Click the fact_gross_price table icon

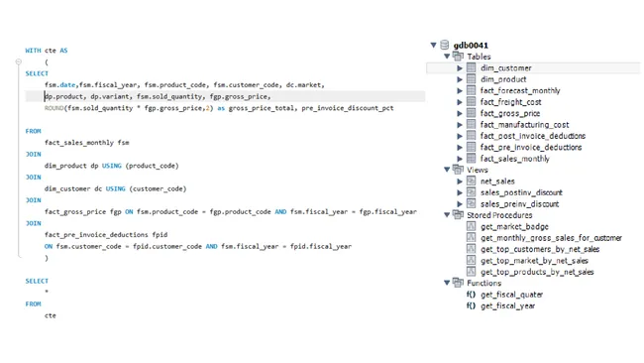[471, 113]
